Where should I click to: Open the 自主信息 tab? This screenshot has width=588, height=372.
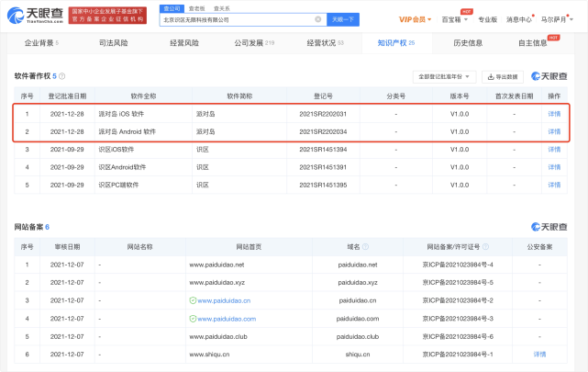tap(533, 43)
